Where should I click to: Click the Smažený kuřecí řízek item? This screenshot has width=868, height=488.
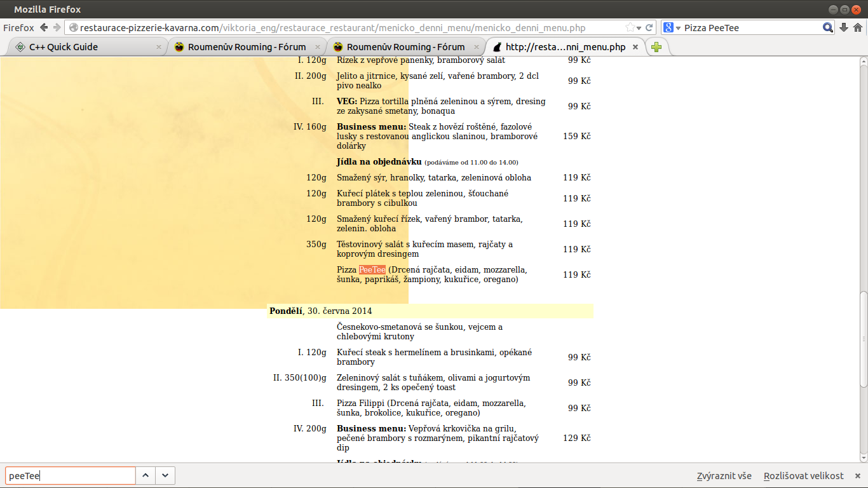[x=430, y=224]
